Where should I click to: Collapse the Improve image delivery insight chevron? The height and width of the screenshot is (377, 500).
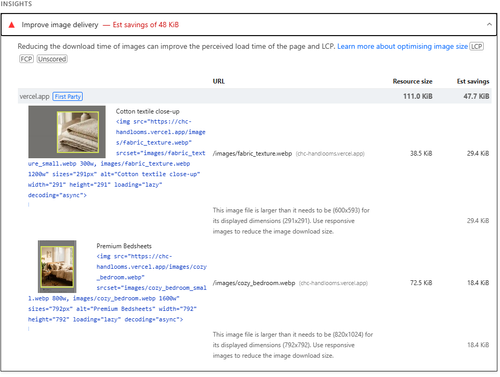(489, 24)
